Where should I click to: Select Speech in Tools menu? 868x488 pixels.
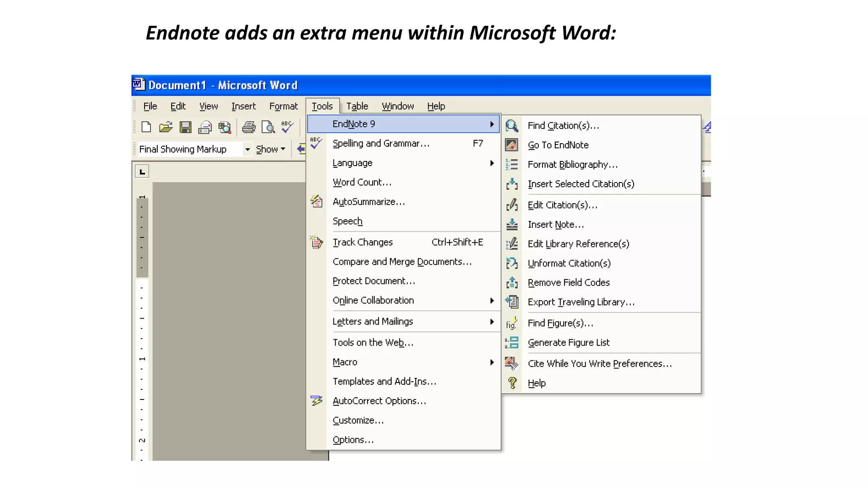coord(403,221)
